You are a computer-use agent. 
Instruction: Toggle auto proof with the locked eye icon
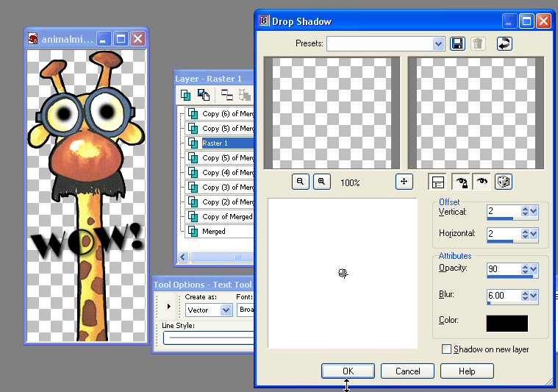tap(461, 182)
